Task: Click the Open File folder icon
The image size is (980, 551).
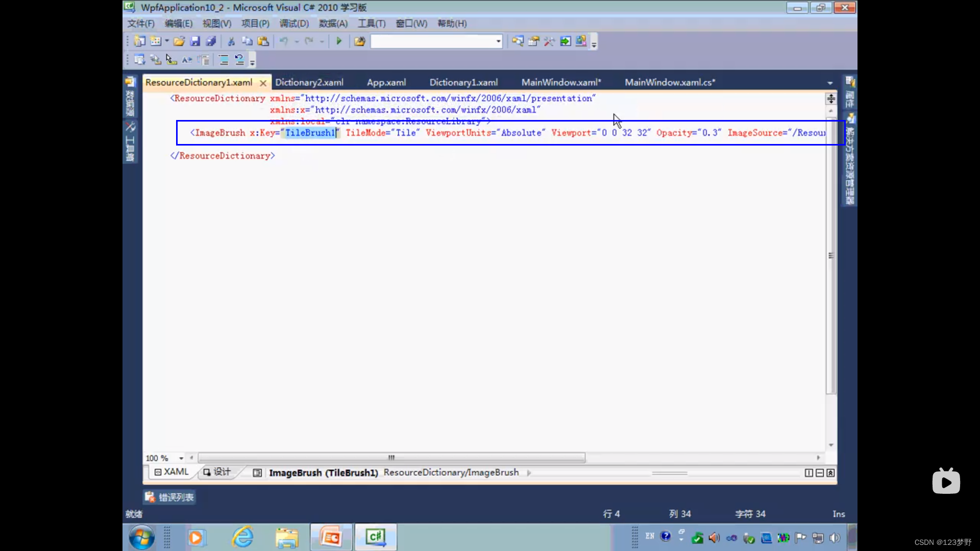Action: [x=179, y=41]
